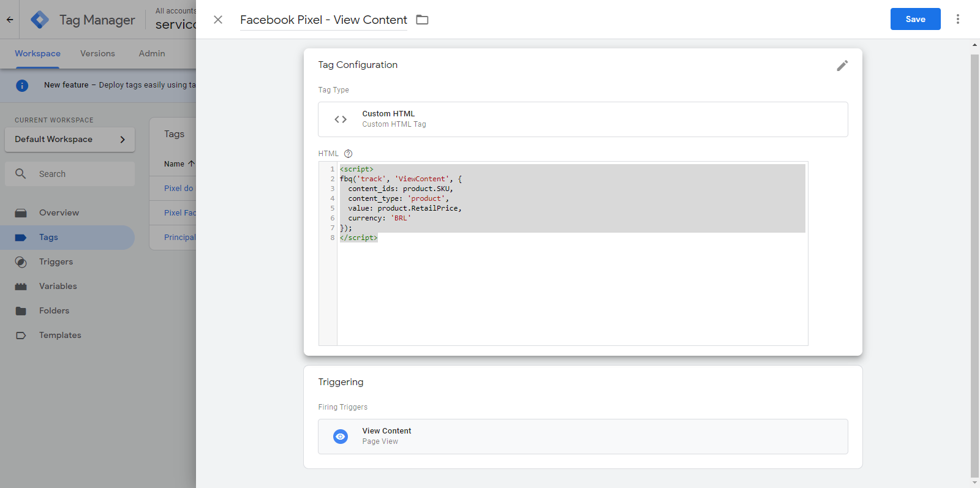Click the Search input field
The image size is (980, 488).
pos(70,174)
